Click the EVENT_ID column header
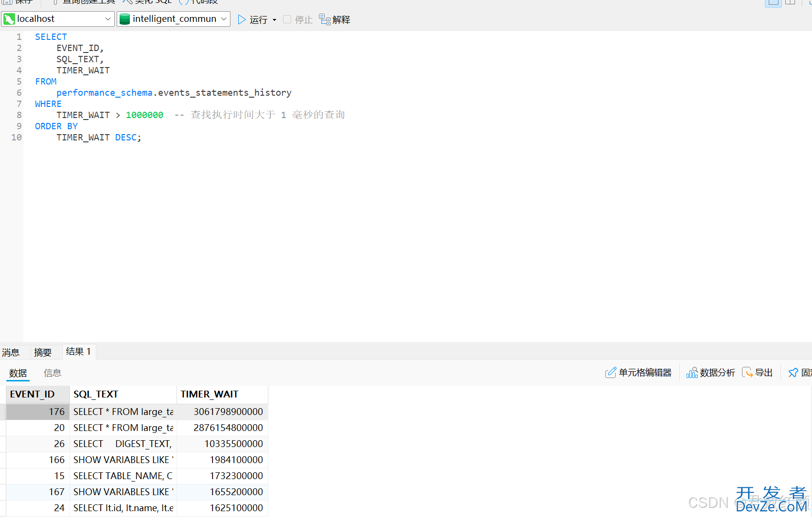The width and height of the screenshot is (812, 517). click(38, 394)
